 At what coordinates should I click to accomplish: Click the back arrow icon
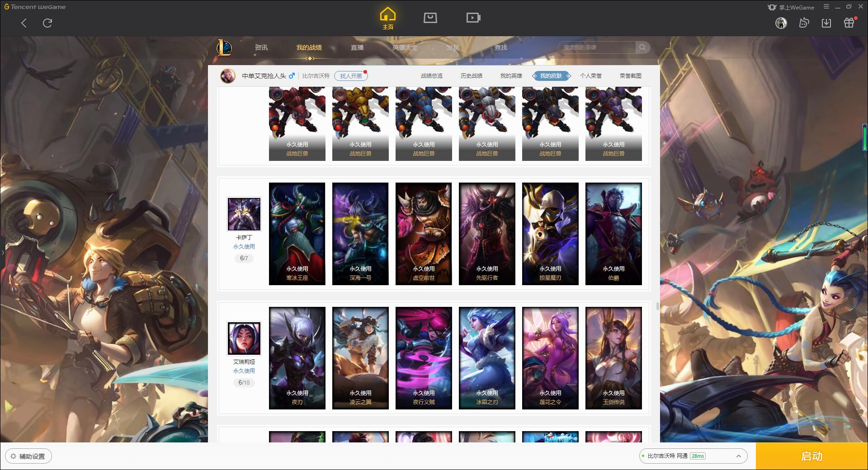pyautogui.click(x=24, y=23)
